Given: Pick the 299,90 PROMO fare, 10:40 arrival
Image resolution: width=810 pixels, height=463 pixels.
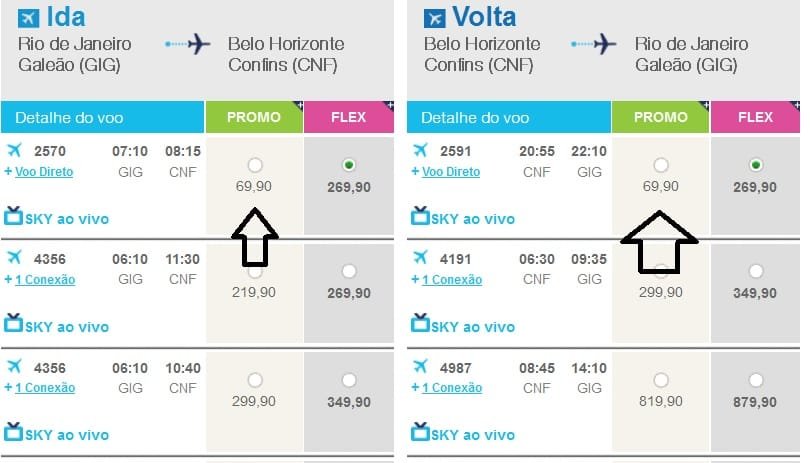Looking at the screenshot, I should point(255,380).
